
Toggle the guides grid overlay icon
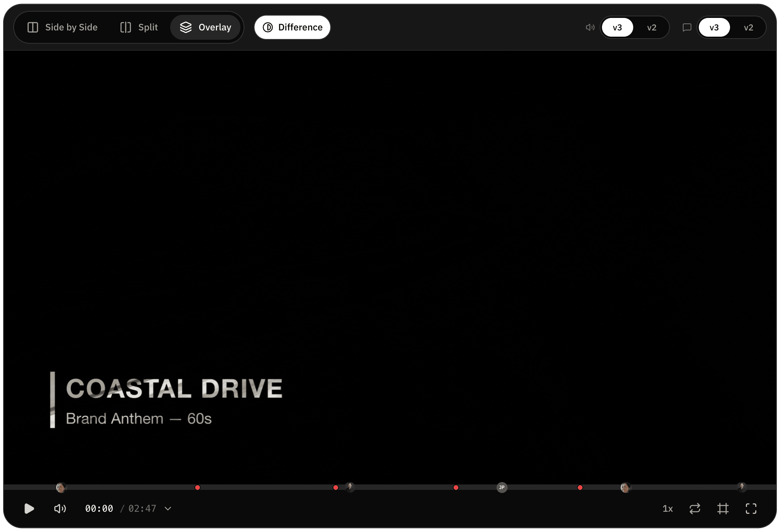[723, 509]
